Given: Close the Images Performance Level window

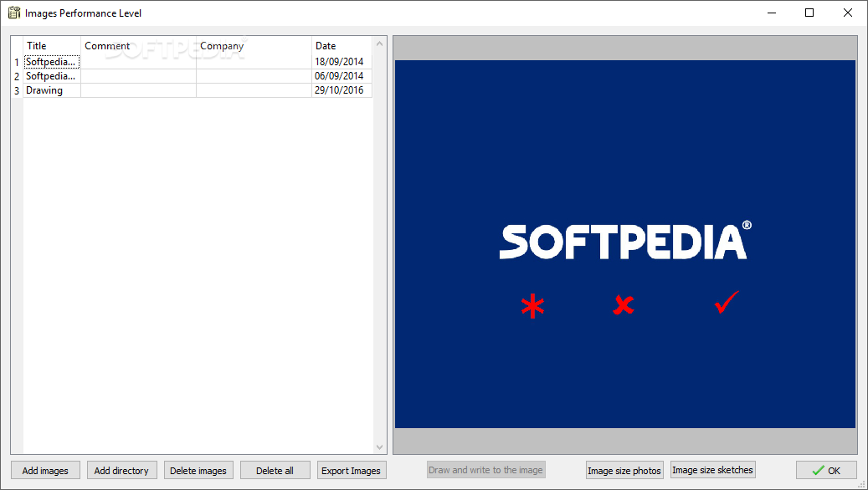Looking at the screenshot, I should pos(848,13).
